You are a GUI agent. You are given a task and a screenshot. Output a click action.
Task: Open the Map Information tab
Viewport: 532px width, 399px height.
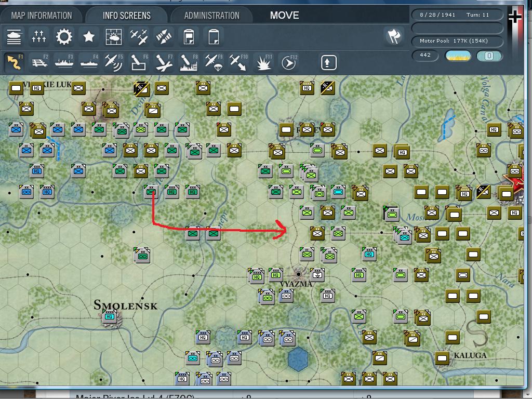[x=42, y=16]
